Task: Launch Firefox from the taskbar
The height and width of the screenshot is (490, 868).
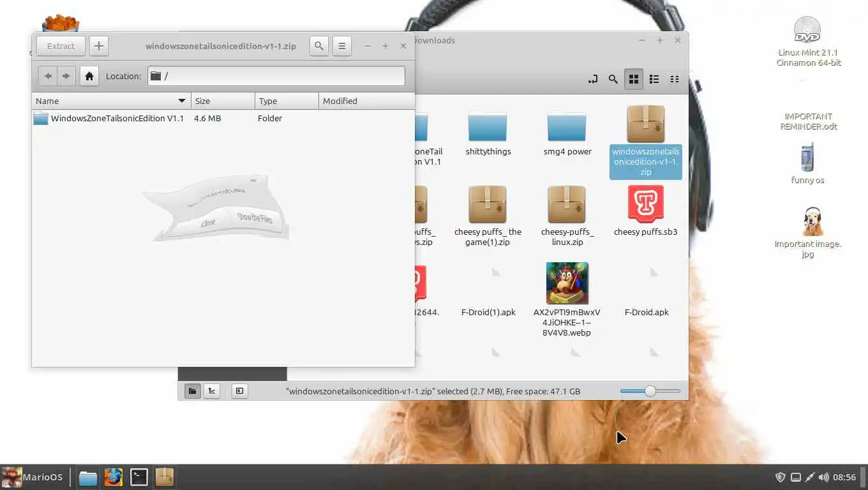Action: pyautogui.click(x=114, y=477)
